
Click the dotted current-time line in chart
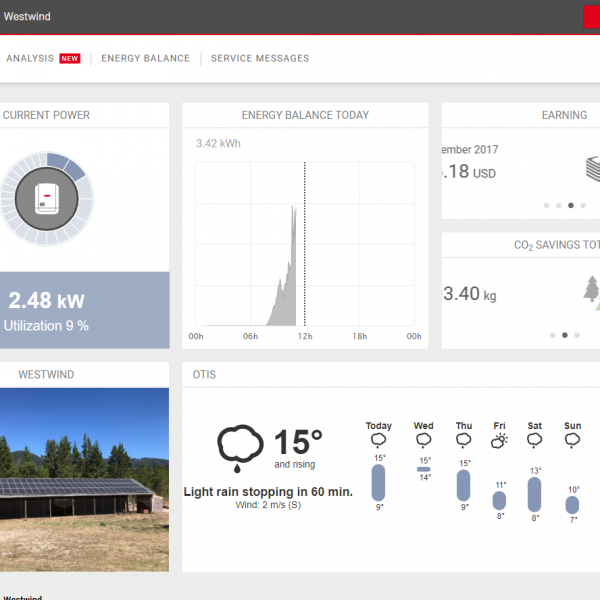click(x=305, y=244)
